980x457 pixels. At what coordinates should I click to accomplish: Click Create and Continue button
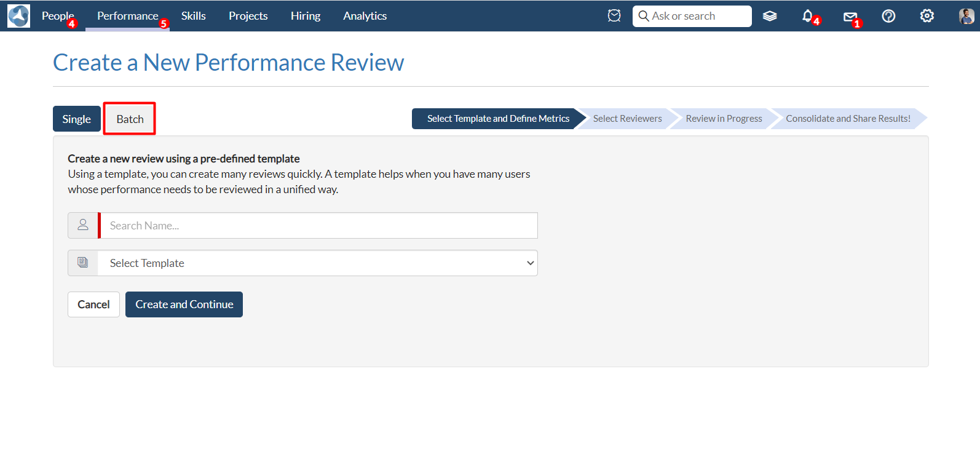coord(184,304)
